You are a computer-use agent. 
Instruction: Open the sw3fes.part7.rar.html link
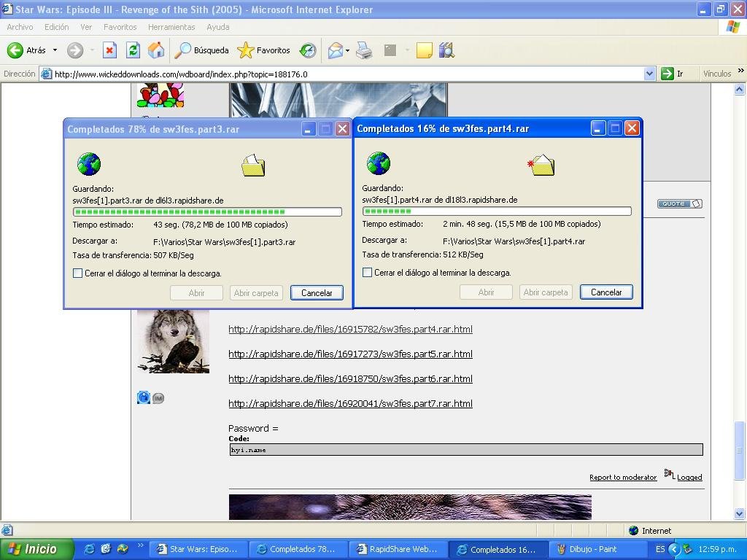(351, 403)
